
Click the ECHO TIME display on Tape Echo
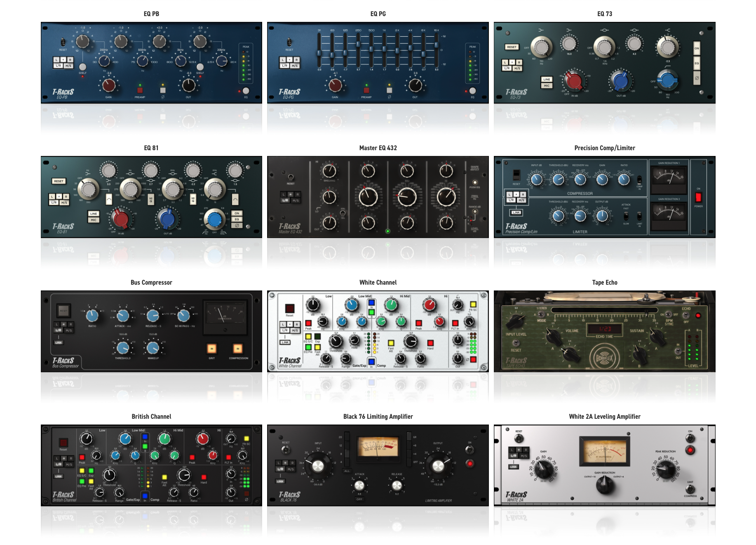coord(605,329)
